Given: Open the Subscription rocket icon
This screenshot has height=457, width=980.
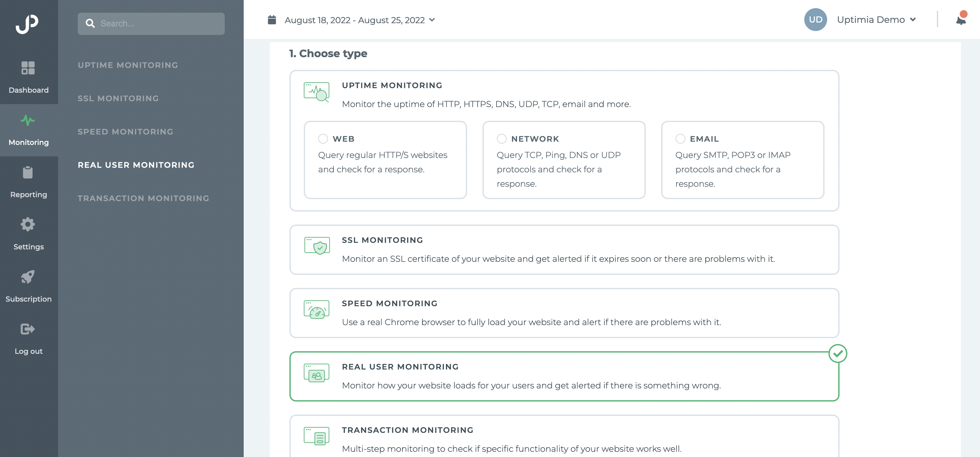Looking at the screenshot, I should pos(28,277).
